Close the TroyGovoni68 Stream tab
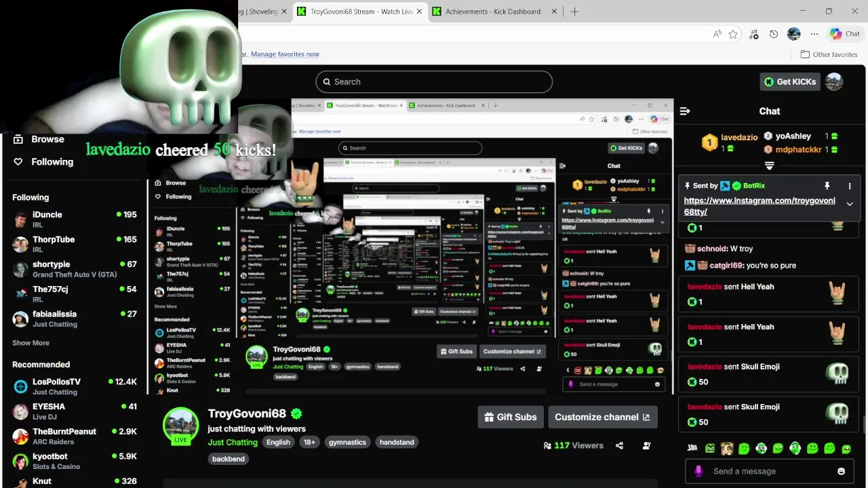The image size is (868, 488). coord(419,12)
